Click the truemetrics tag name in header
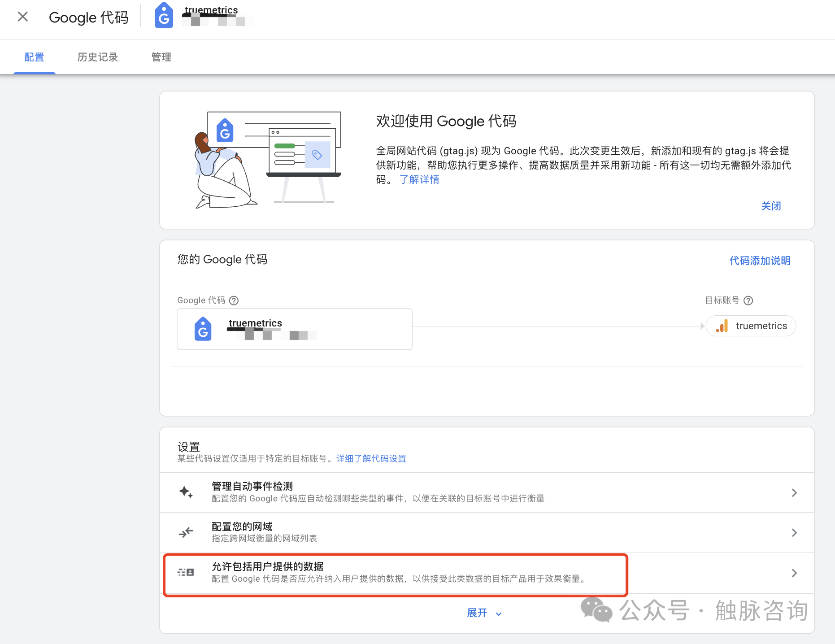The width and height of the screenshot is (835, 644). point(211,10)
